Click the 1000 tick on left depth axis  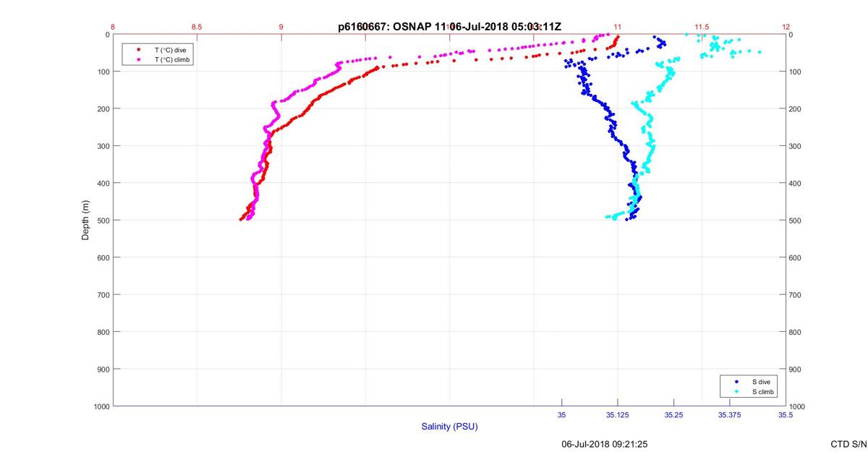101,406
